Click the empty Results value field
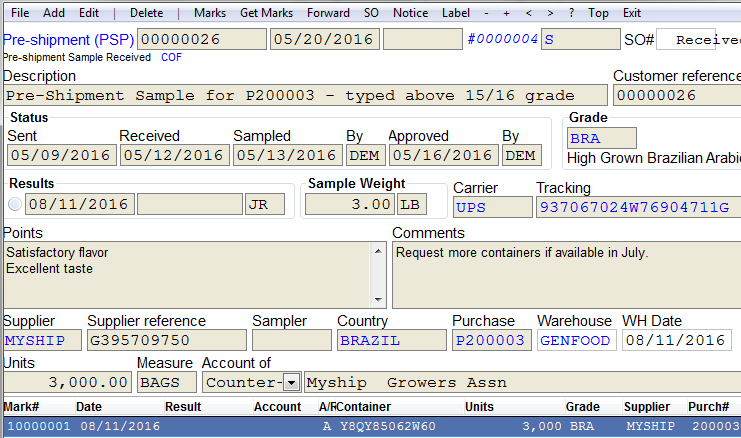 pos(190,204)
